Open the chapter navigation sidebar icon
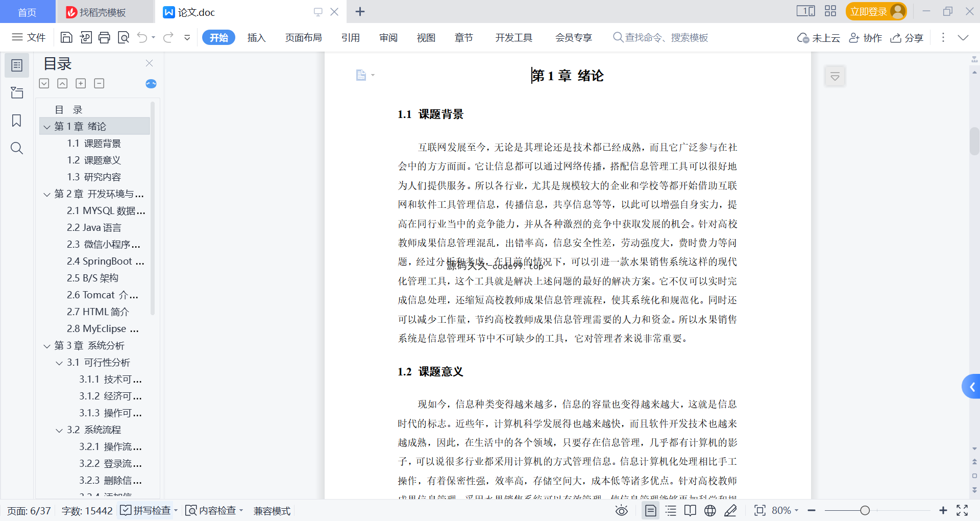The width and height of the screenshot is (980, 521). click(x=17, y=92)
